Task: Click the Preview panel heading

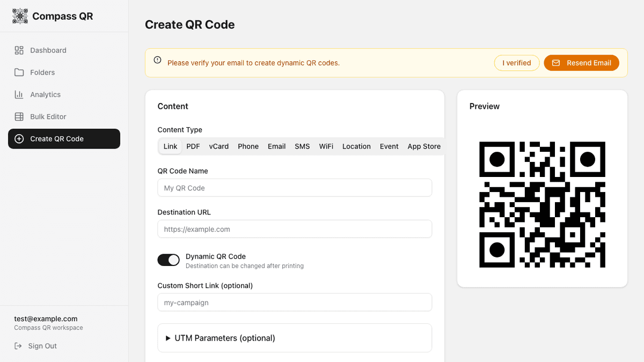Action: tap(485, 106)
